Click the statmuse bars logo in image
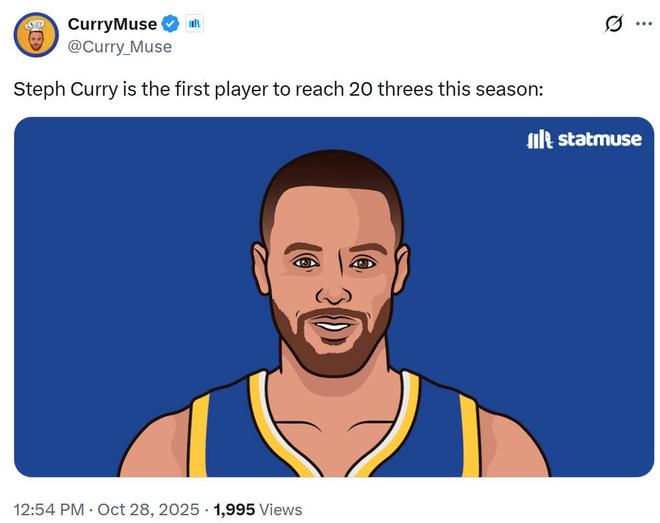The image size is (660, 523). coord(539,139)
